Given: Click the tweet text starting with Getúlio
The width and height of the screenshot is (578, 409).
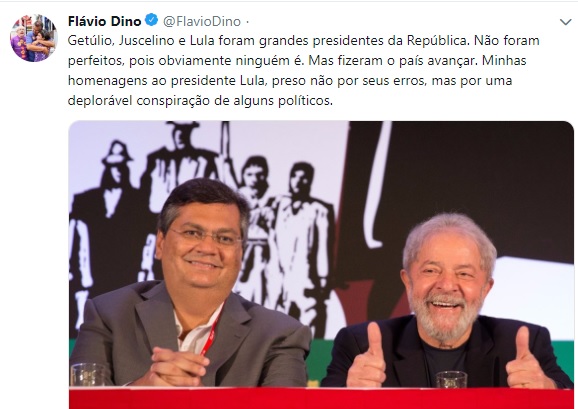Looking at the screenshot, I should click(x=303, y=70).
